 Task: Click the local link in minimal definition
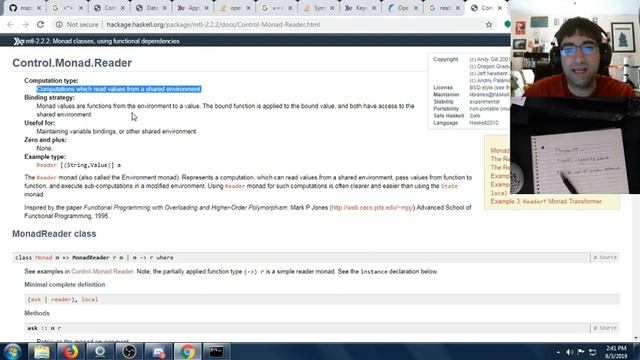(89, 300)
